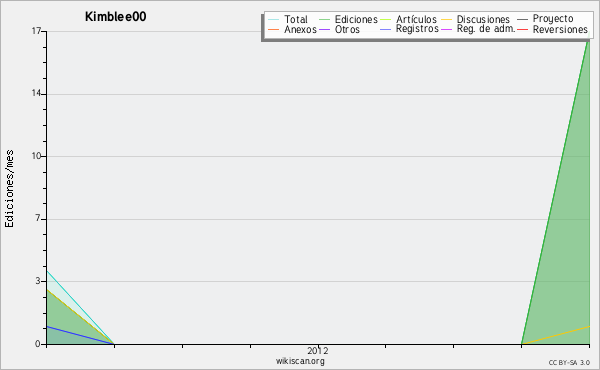The height and width of the screenshot is (370, 600).
Task: Click the 'Discusiones' legend label
Action: [483, 19]
